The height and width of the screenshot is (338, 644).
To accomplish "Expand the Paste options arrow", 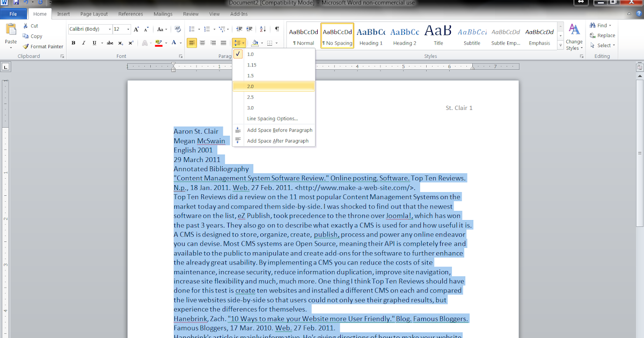I will [x=11, y=48].
